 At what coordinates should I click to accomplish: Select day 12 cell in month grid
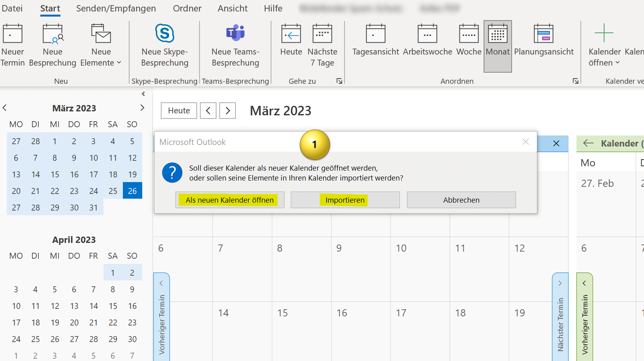tap(539, 269)
